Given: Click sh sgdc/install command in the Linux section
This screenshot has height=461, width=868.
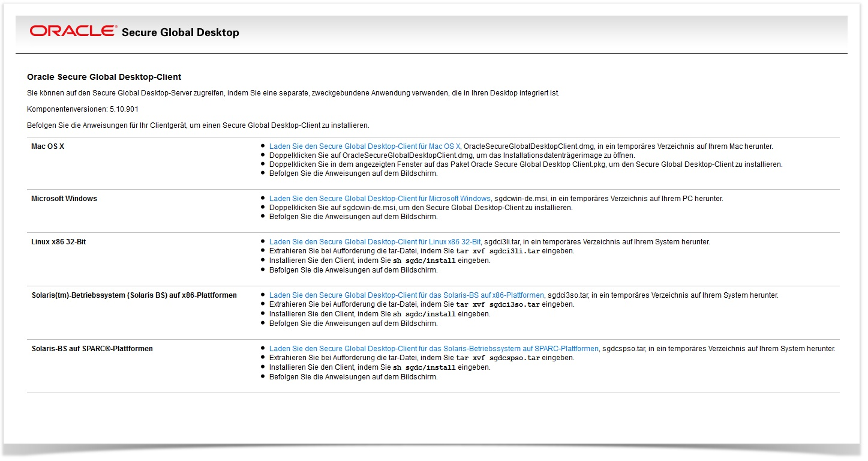Looking at the screenshot, I should (424, 261).
